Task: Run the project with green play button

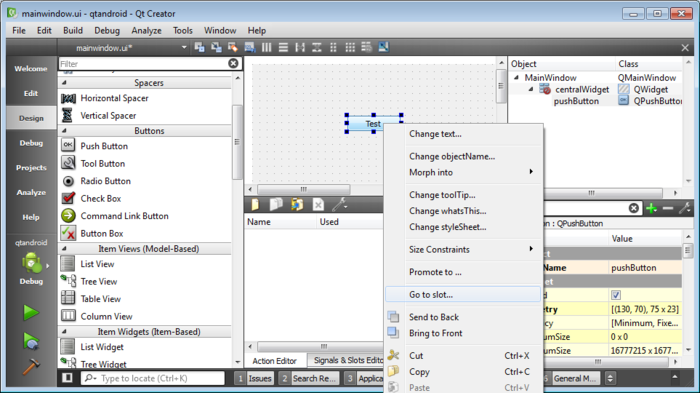Action: click(31, 313)
